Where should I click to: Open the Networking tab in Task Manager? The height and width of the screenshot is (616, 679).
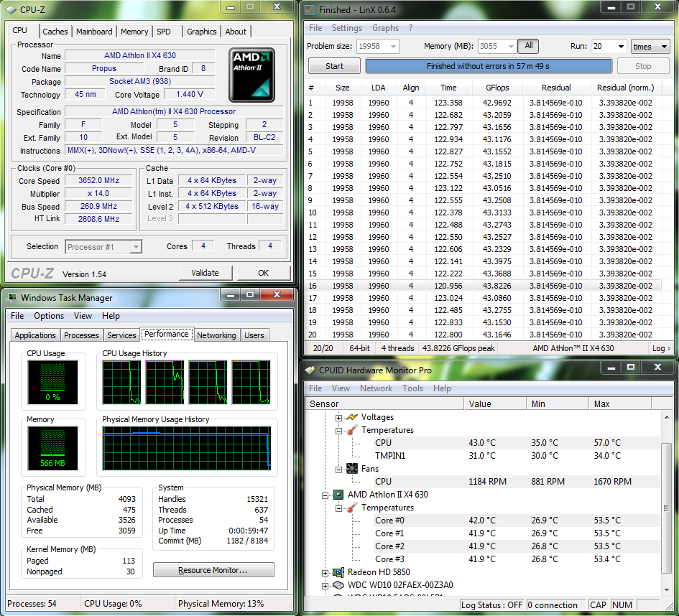tap(216, 335)
